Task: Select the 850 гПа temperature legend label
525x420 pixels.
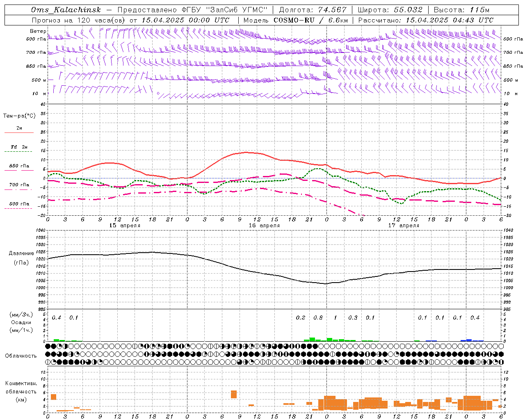Action: [x=19, y=166]
